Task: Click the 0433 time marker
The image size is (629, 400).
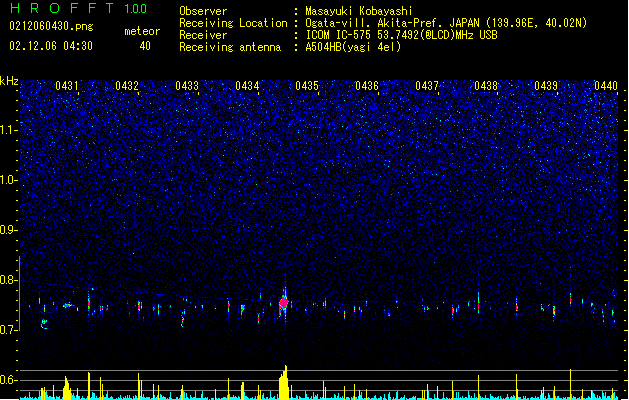Action: pos(187,86)
